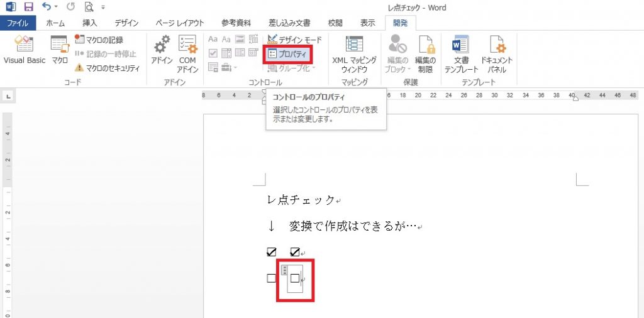Click the Word application icon in the title bar

pos(11,7)
